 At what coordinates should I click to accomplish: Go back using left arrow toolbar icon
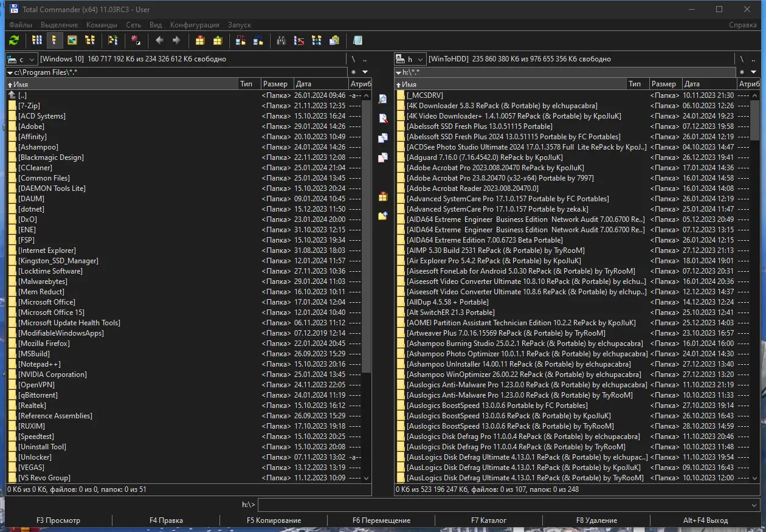click(159, 41)
